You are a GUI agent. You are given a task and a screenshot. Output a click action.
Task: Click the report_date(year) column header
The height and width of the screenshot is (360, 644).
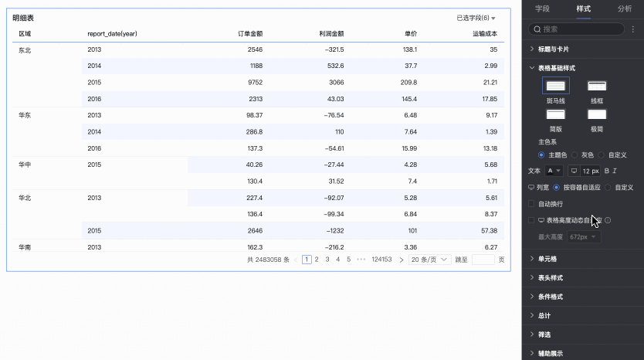112,34
